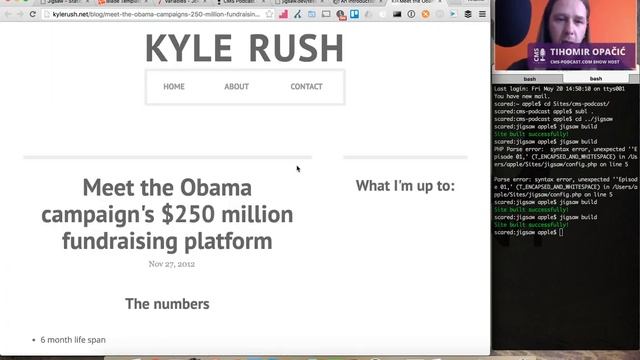
Task: Click the circled i extension icon
Action: 411,14
